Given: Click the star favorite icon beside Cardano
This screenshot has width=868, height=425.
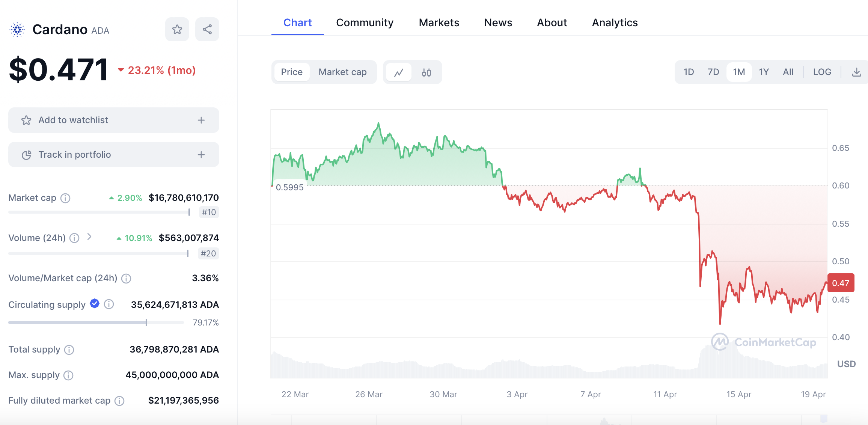Looking at the screenshot, I should pos(177,29).
